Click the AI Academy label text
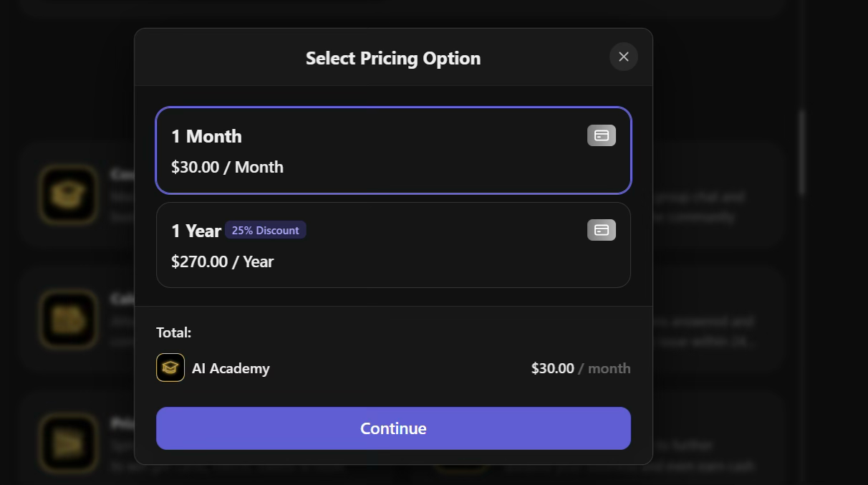 (x=231, y=368)
